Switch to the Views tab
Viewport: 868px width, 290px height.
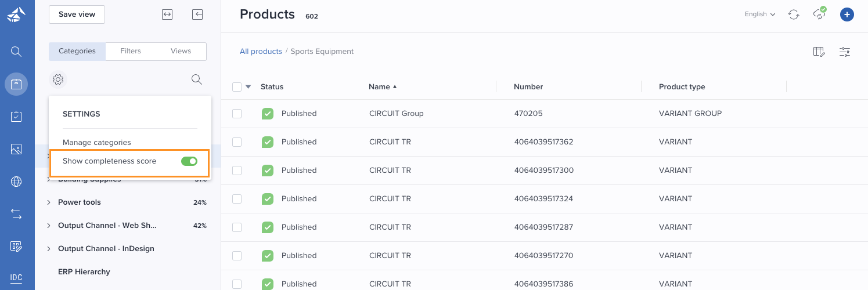pyautogui.click(x=181, y=51)
